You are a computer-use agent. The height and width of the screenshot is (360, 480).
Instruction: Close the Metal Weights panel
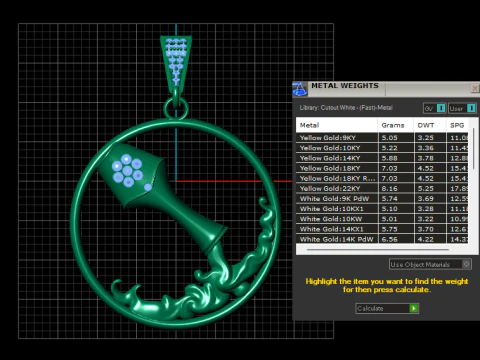[x=475, y=88]
